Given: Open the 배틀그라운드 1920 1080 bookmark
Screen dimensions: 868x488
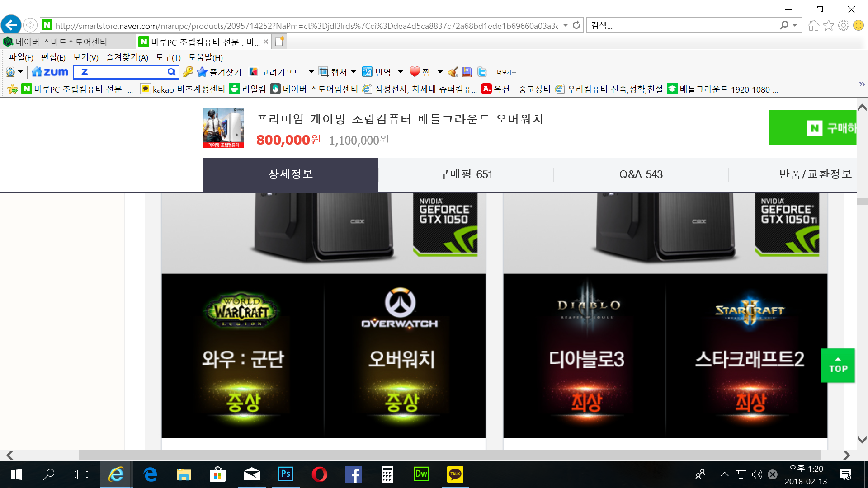Looking at the screenshot, I should point(722,89).
